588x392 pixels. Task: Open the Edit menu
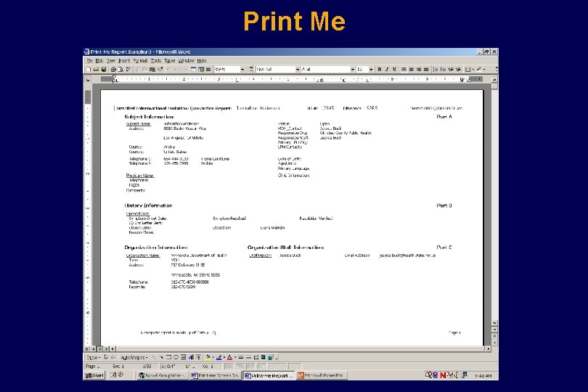pyautogui.click(x=99, y=60)
